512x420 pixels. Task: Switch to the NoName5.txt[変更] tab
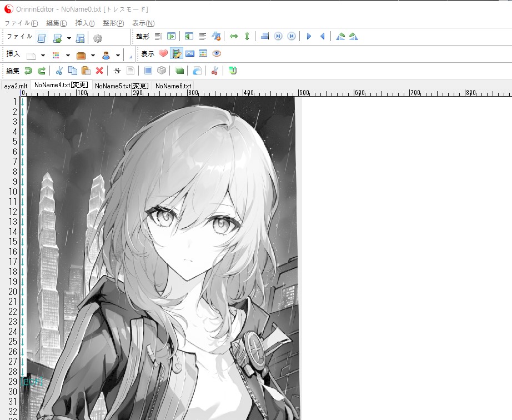pos(122,86)
